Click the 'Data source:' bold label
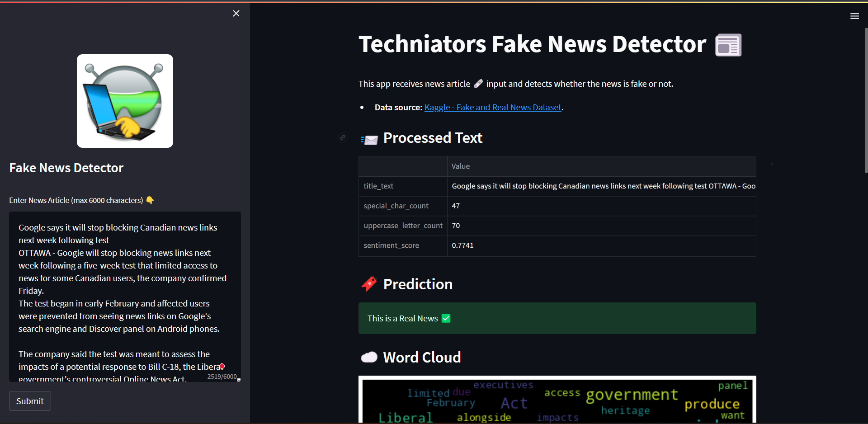868x424 pixels. pyautogui.click(x=398, y=108)
